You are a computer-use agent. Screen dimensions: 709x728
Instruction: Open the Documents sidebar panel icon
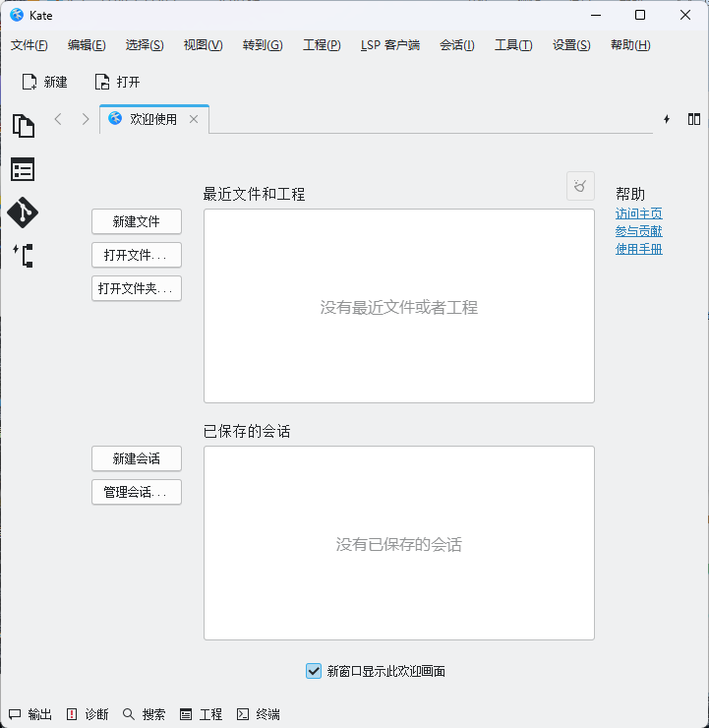pos(23,126)
